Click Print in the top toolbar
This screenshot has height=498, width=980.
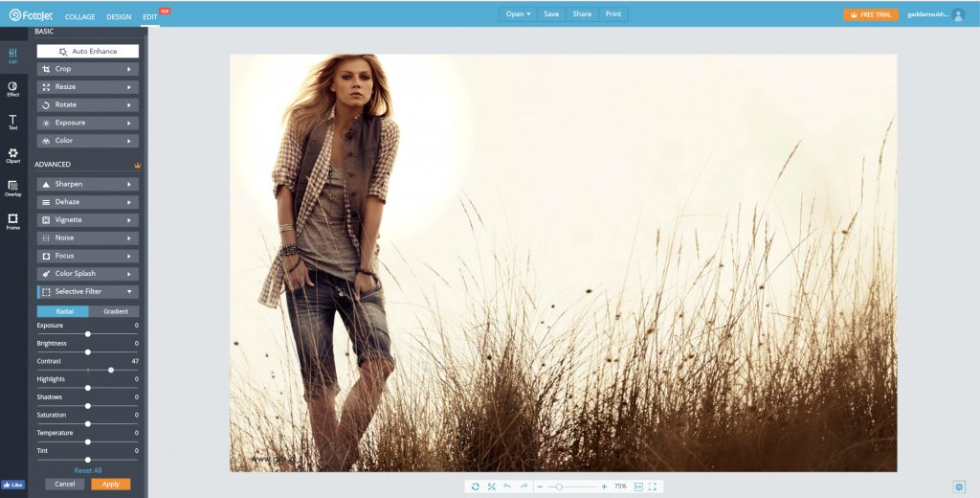click(613, 13)
